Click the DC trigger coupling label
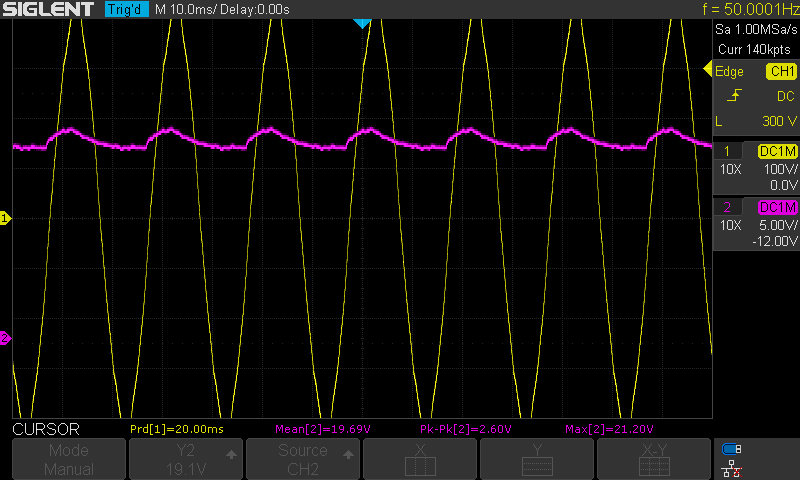The height and width of the screenshot is (480, 800). click(x=785, y=96)
